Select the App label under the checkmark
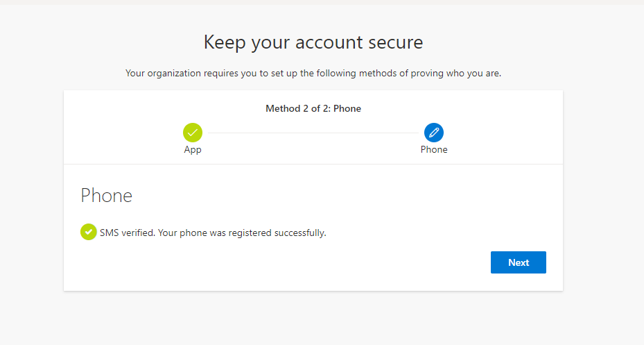This screenshot has height=345, width=644. (193, 149)
